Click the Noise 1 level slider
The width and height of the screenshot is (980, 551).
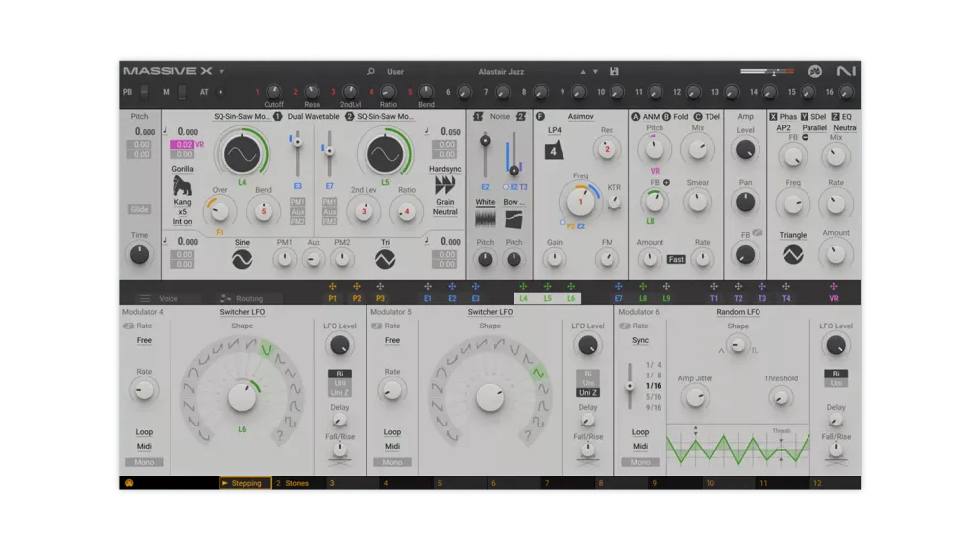coord(485,155)
